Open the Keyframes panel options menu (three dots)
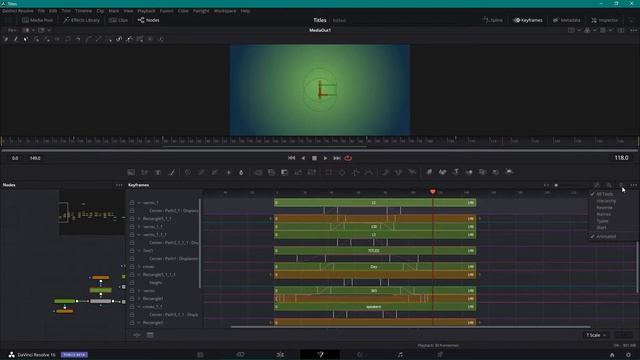The width and height of the screenshot is (640, 360). [633, 185]
